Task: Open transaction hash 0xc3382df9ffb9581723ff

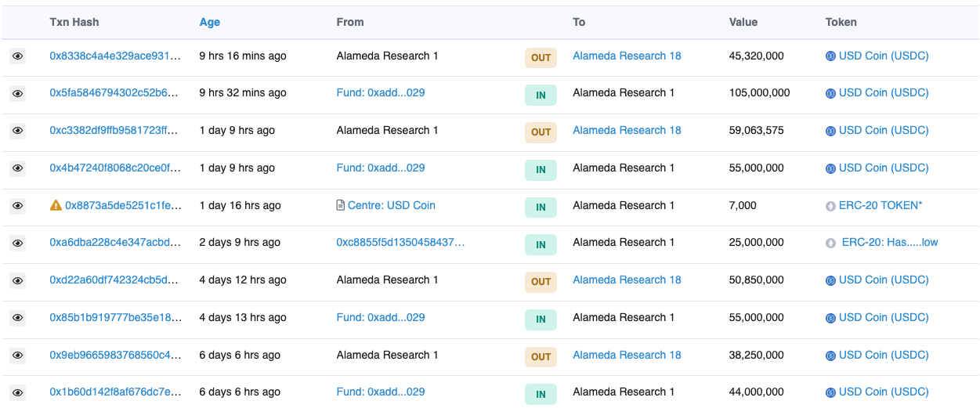Action: click(115, 130)
